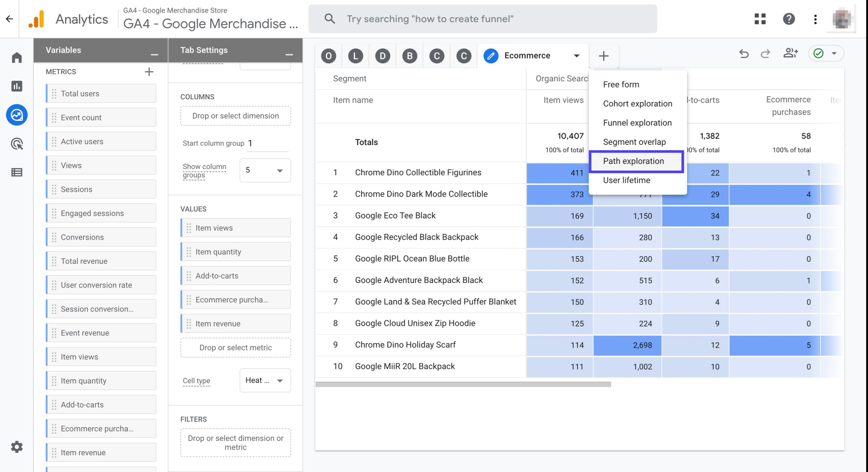Click Drop or select dimension under Columns
868x472 pixels.
pyautogui.click(x=236, y=116)
